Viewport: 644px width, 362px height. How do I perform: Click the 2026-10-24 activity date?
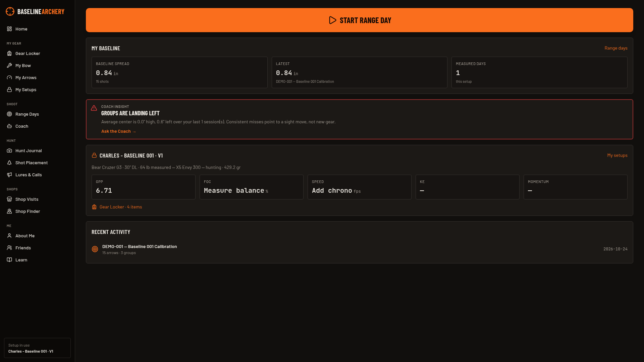pos(615,249)
